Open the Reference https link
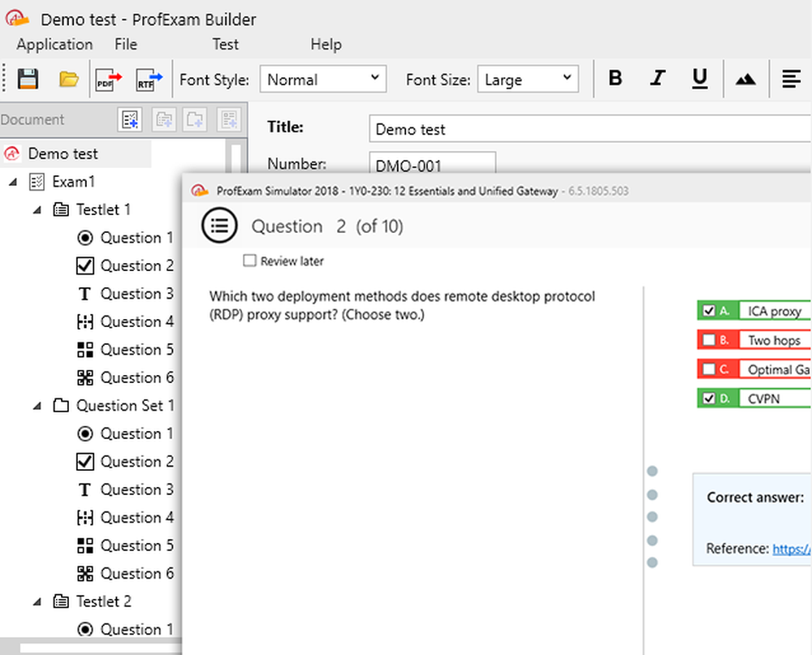 [791, 549]
